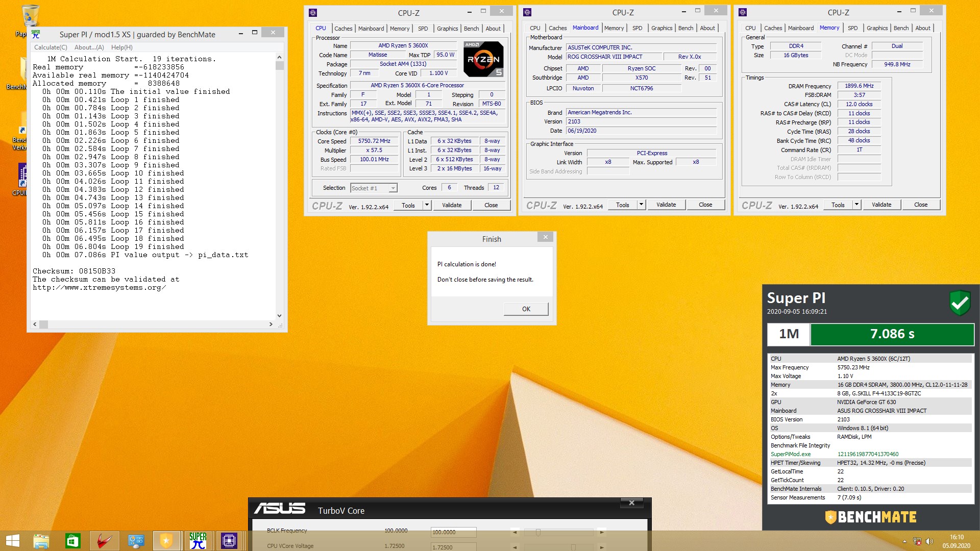The width and height of the screenshot is (980, 551).
Task: Click the Checksum: 08150B33 line in Super PI
Action: 74,271
